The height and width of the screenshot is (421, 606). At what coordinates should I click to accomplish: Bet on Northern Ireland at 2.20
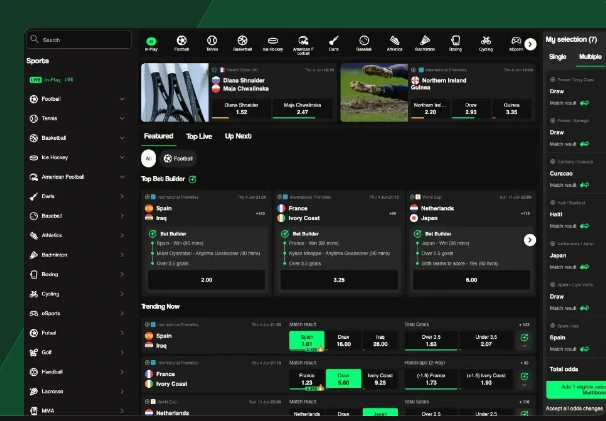coord(430,109)
